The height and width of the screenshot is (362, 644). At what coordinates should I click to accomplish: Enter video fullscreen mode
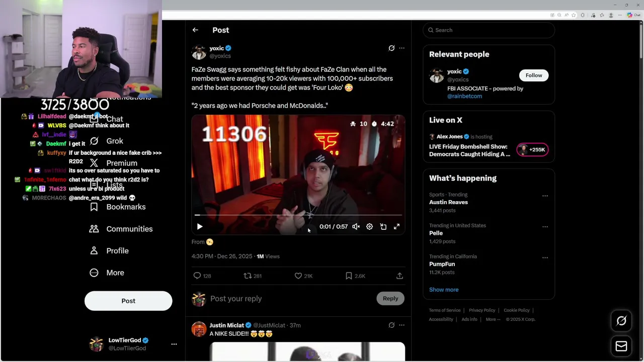tap(396, 227)
